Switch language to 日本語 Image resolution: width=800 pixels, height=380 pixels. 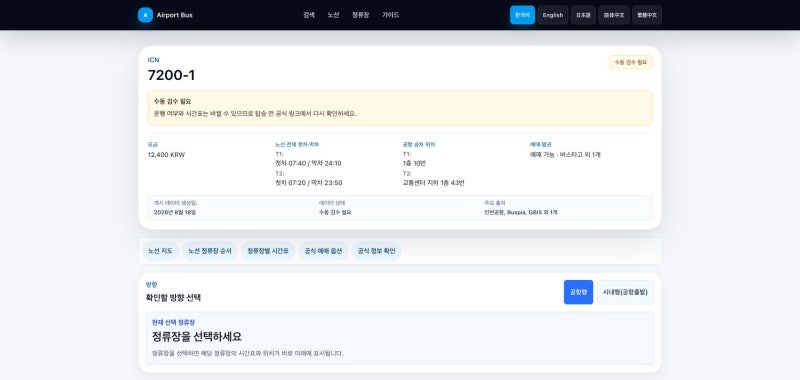pos(583,15)
